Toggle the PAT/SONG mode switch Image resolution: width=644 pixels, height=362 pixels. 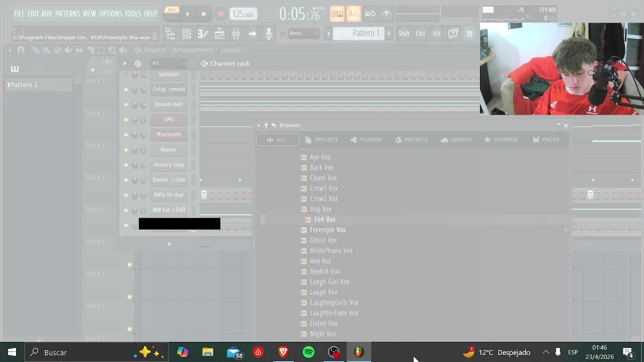click(x=172, y=14)
